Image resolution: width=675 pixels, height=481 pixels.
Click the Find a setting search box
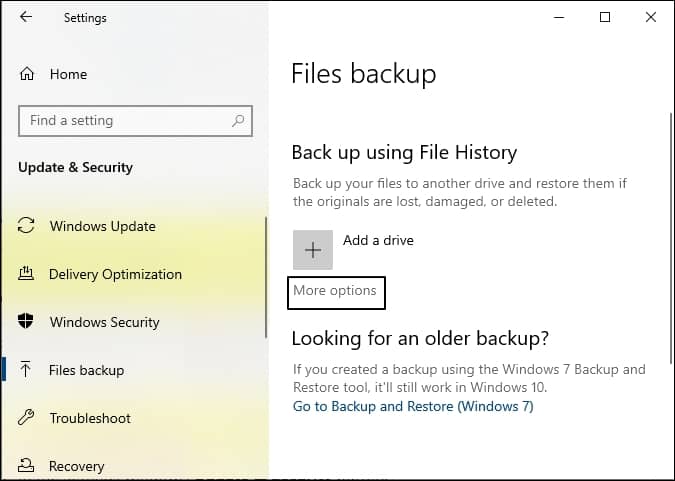pyautogui.click(x=135, y=121)
